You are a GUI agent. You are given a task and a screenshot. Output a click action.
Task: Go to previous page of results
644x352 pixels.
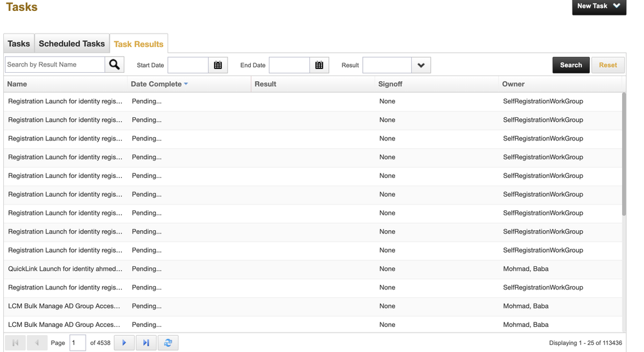(x=37, y=342)
